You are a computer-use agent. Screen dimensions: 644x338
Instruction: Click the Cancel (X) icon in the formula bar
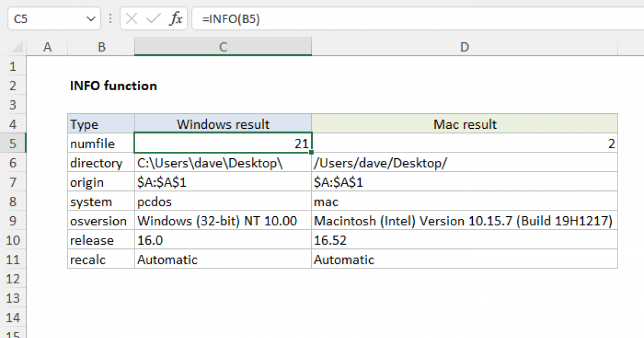click(130, 18)
